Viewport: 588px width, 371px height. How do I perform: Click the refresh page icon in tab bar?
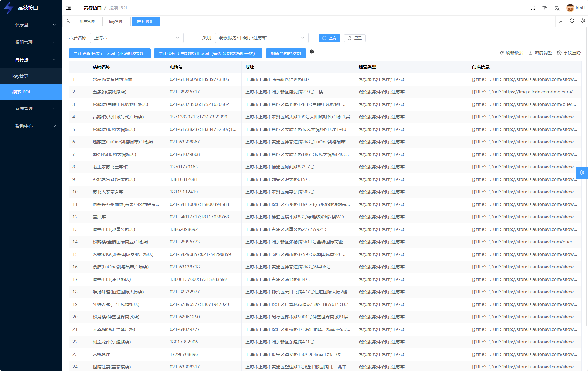tap(572, 21)
